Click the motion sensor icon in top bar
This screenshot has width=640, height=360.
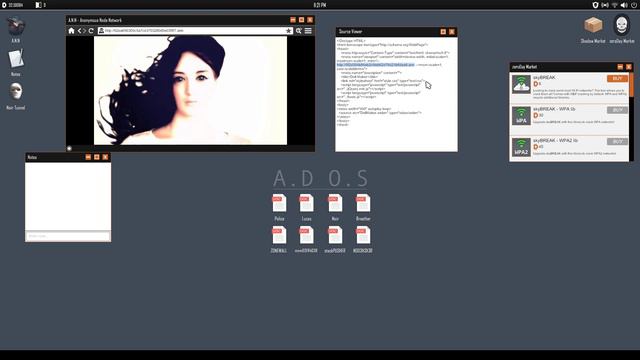click(x=604, y=5)
